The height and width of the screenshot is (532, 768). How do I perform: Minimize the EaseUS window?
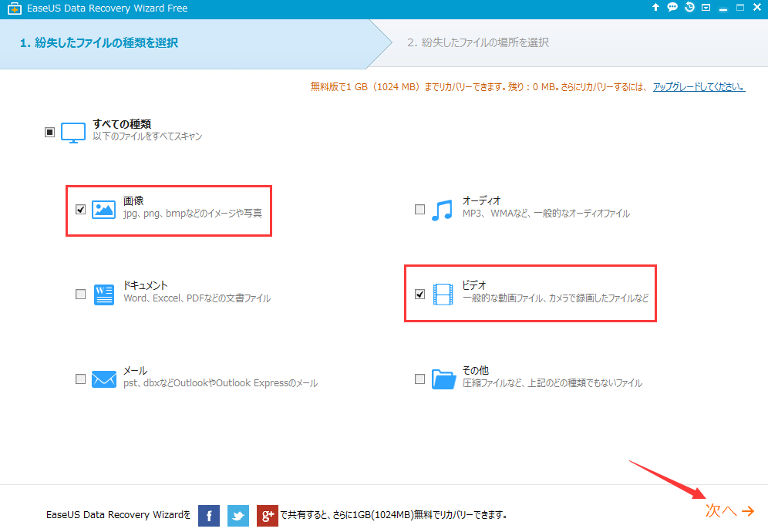click(723, 8)
